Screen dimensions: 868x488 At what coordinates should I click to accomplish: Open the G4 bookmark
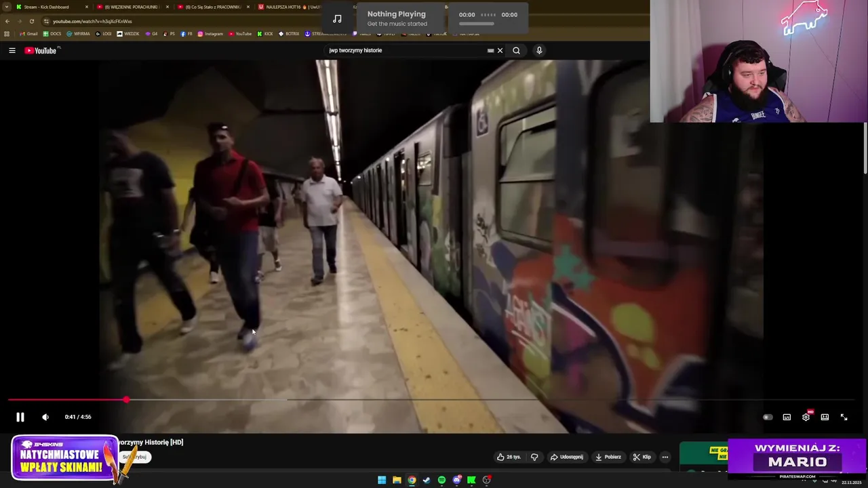tap(151, 33)
